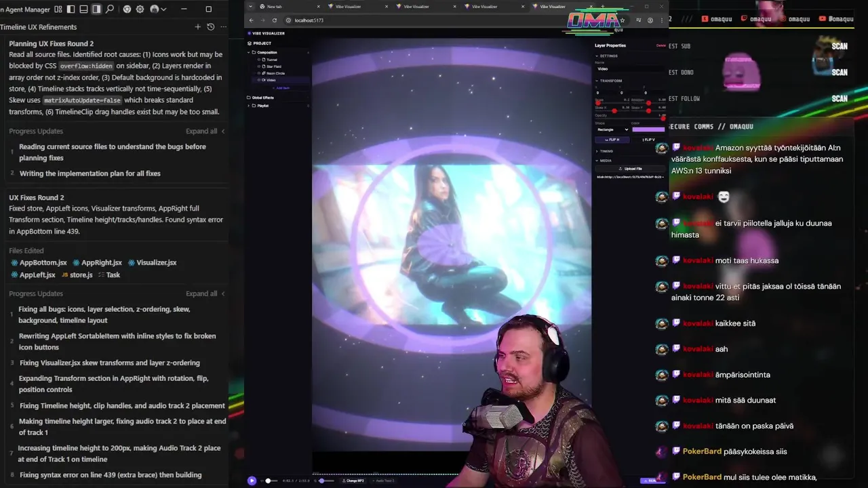Viewport: 868px width, 488px height.
Task: Open AppBottom.jsx edited file
Action: (x=39, y=263)
